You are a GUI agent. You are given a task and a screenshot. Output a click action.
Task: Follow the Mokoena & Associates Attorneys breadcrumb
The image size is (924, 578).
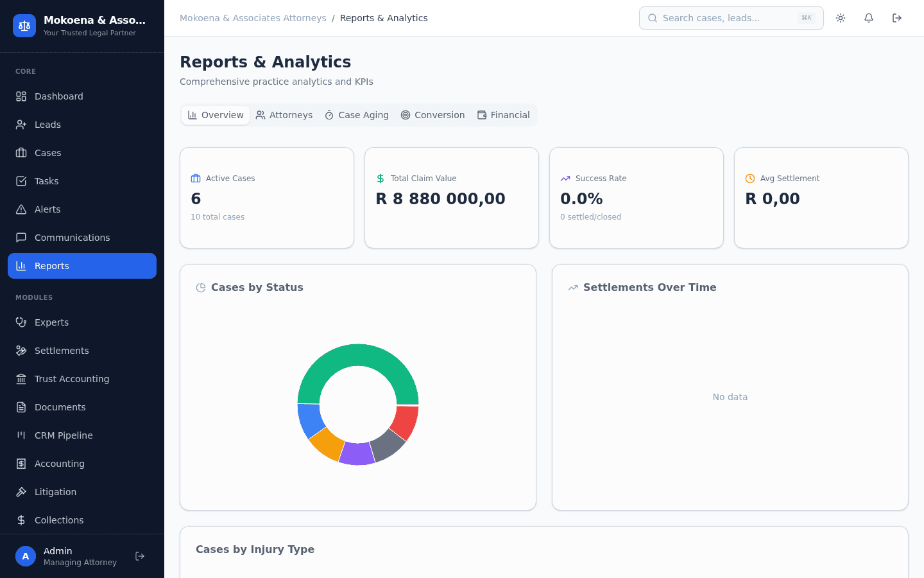(253, 18)
